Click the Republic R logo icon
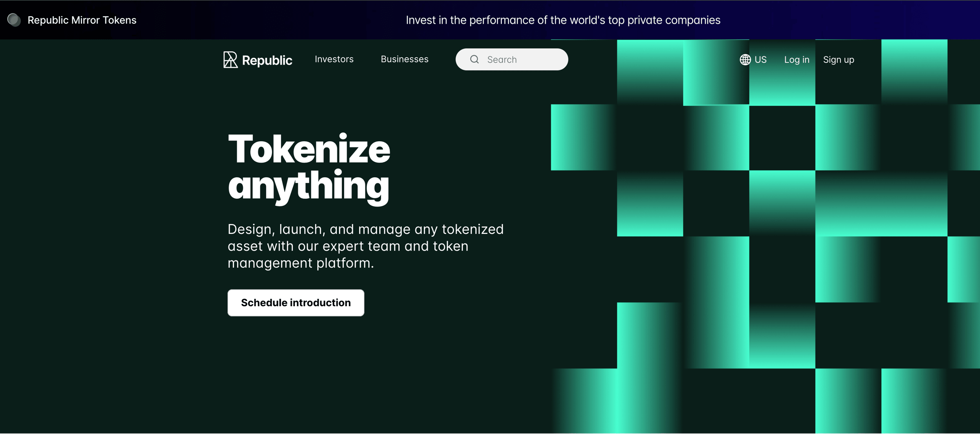 230,60
